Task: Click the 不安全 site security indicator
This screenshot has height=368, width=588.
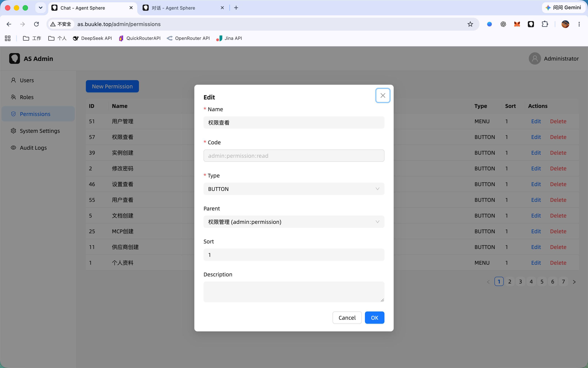Action: click(x=61, y=24)
